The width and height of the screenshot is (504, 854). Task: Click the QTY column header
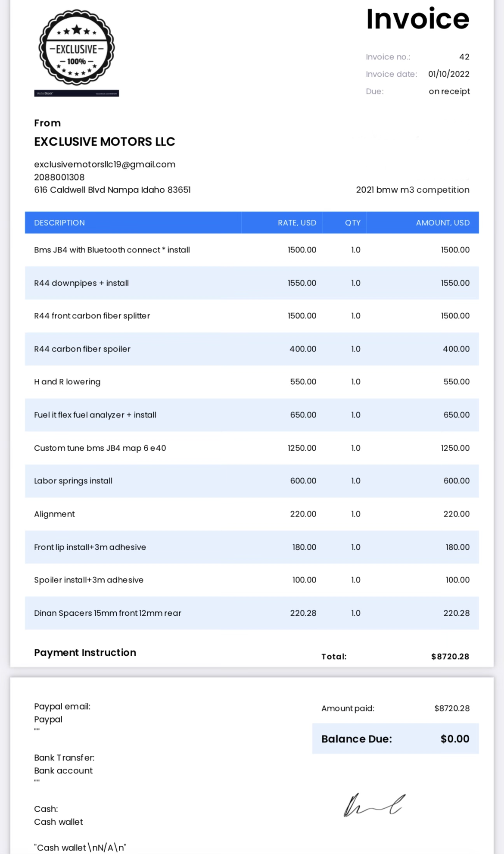pos(352,223)
